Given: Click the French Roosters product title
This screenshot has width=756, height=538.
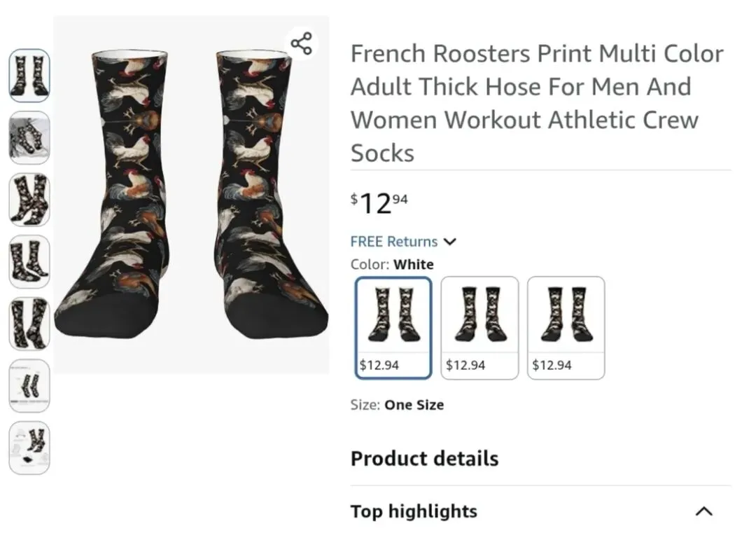Looking at the screenshot, I should coord(537,103).
